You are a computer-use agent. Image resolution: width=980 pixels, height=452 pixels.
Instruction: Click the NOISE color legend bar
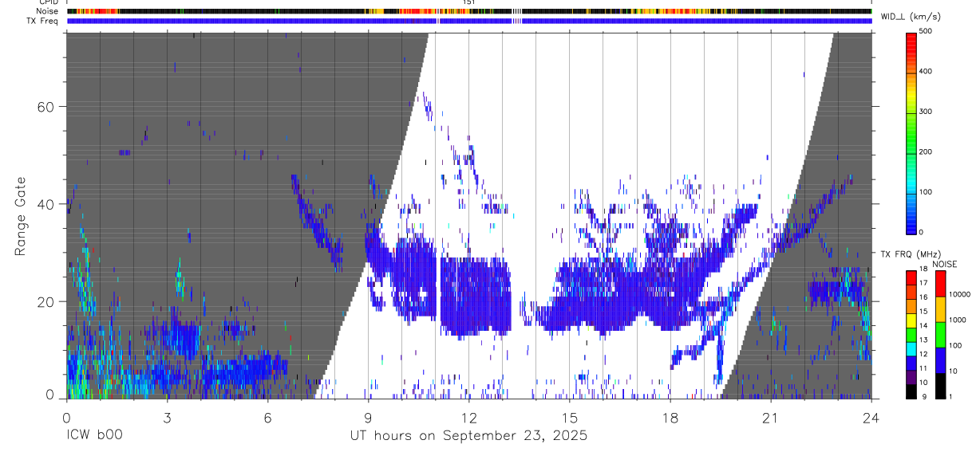pyautogui.click(x=940, y=334)
